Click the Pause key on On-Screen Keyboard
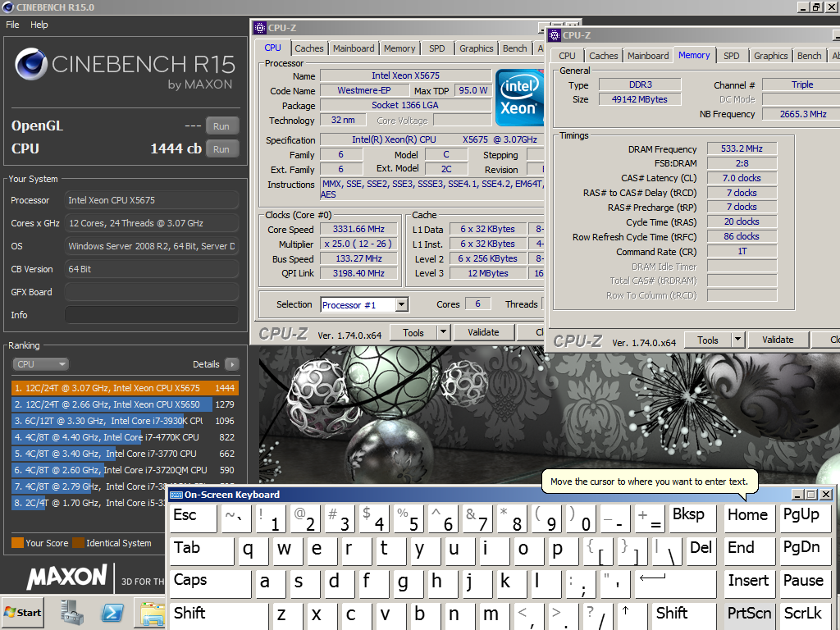This screenshot has width=840, height=630. click(x=806, y=583)
